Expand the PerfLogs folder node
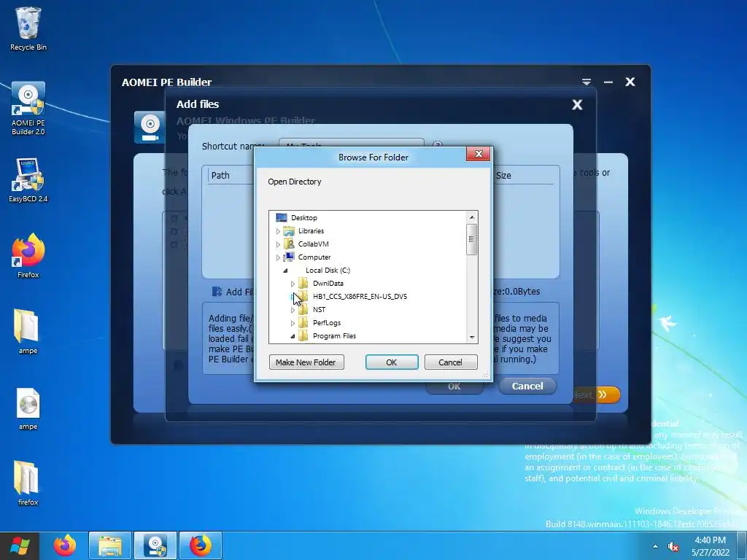This screenshot has height=560, width=747. click(x=293, y=323)
